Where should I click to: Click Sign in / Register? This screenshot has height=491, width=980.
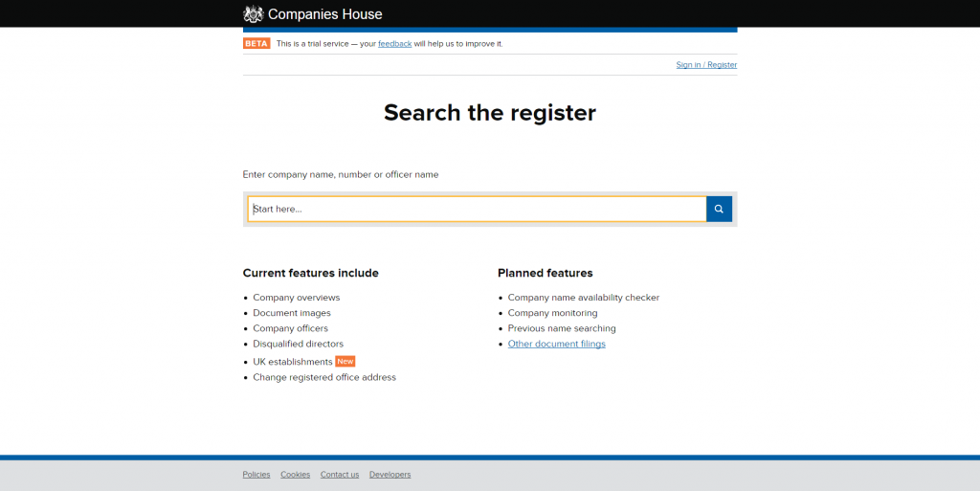(x=706, y=65)
